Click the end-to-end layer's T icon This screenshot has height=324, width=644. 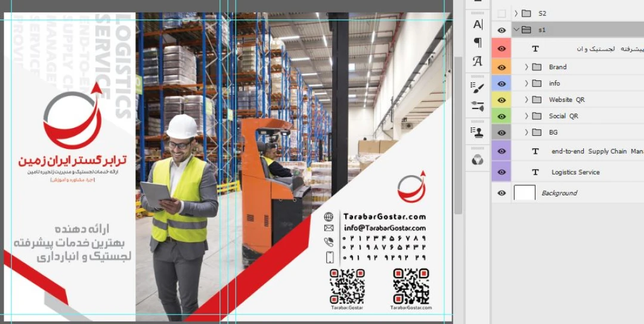coord(535,151)
